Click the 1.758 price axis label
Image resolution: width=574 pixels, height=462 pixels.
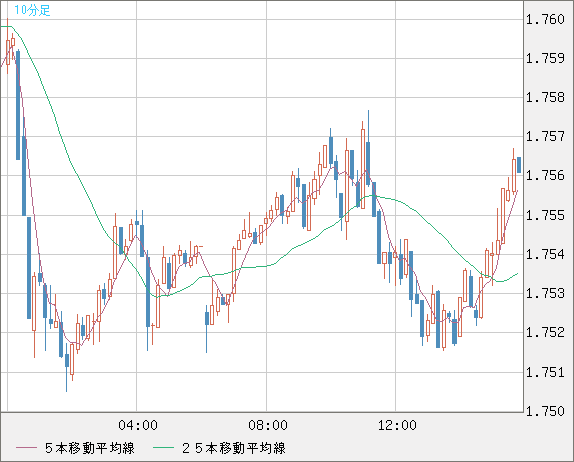(545, 97)
